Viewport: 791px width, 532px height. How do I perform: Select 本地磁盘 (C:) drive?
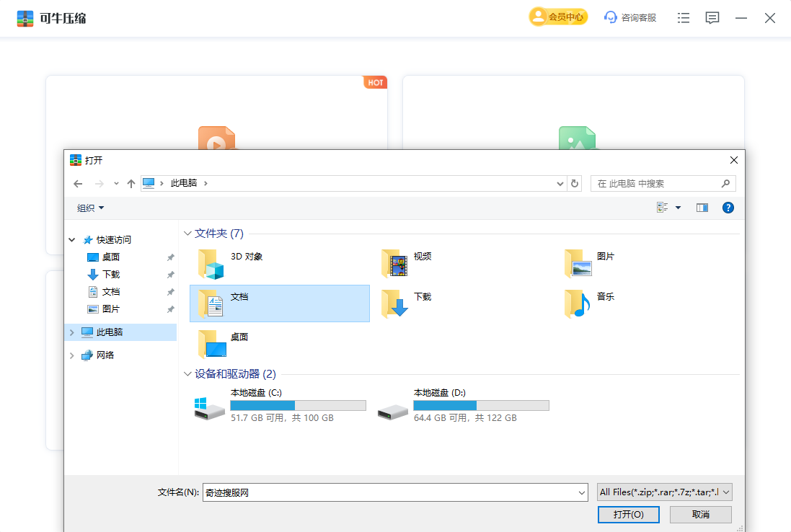click(280, 405)
